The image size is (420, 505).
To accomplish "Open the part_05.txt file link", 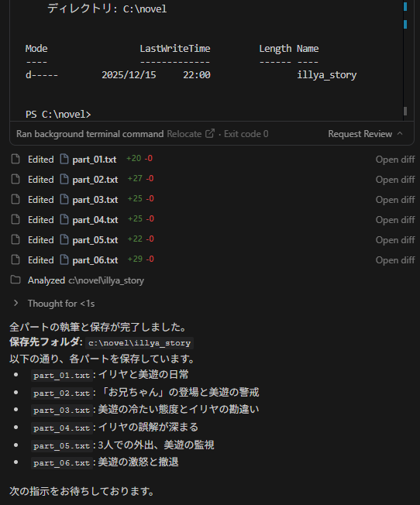I will (x=95, y=240).
